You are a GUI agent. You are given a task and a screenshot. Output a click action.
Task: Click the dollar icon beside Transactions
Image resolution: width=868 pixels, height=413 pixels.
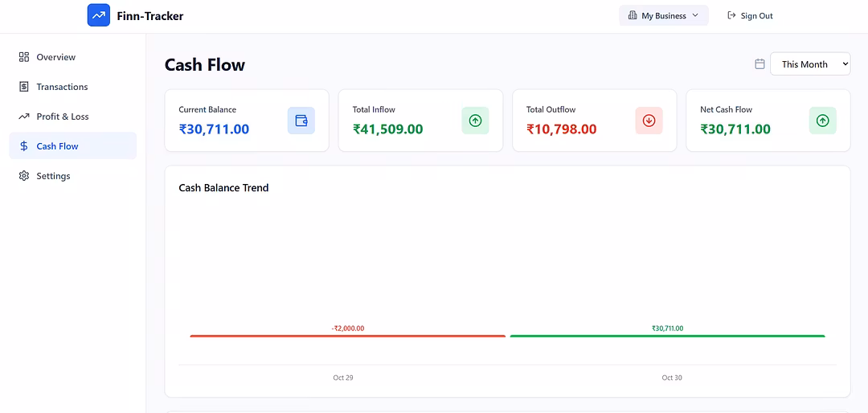coord(24,87)
